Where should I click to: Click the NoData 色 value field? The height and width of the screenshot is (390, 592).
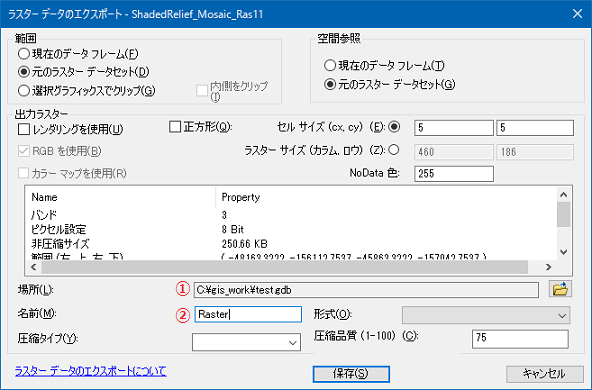[454, 174]
